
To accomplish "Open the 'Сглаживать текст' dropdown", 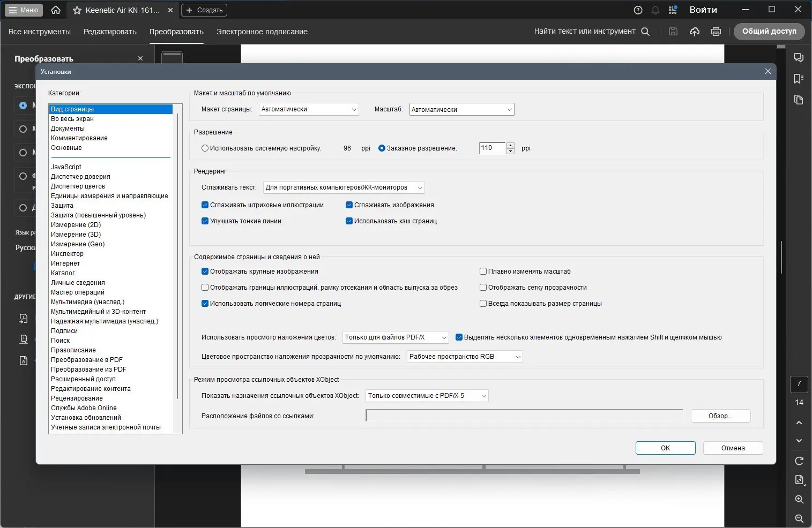I will click(x=343, y=187).
